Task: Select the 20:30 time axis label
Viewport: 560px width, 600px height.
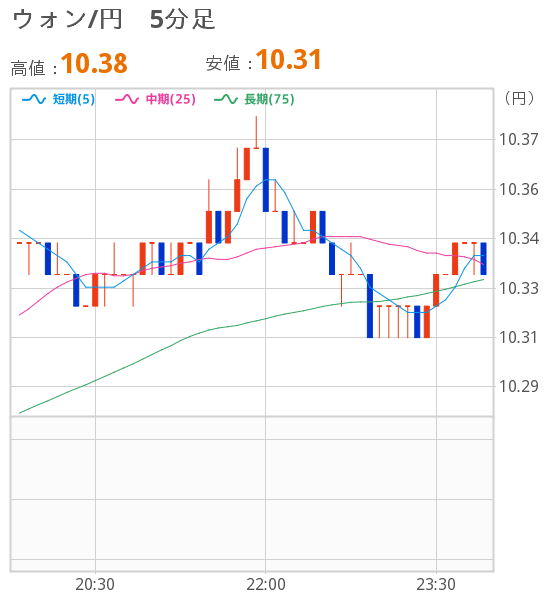Action: pyautogui.click(x=95, y=585)
